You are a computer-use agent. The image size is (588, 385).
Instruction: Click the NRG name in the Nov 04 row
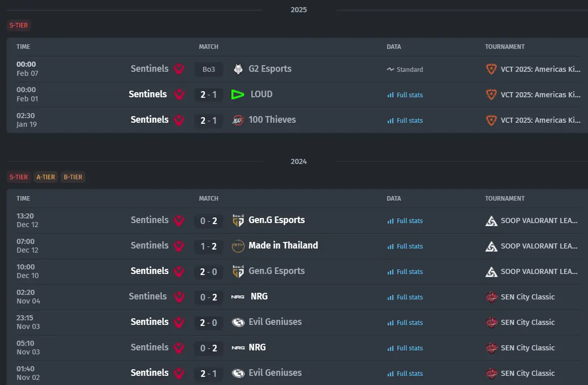[x=259, y=296]
